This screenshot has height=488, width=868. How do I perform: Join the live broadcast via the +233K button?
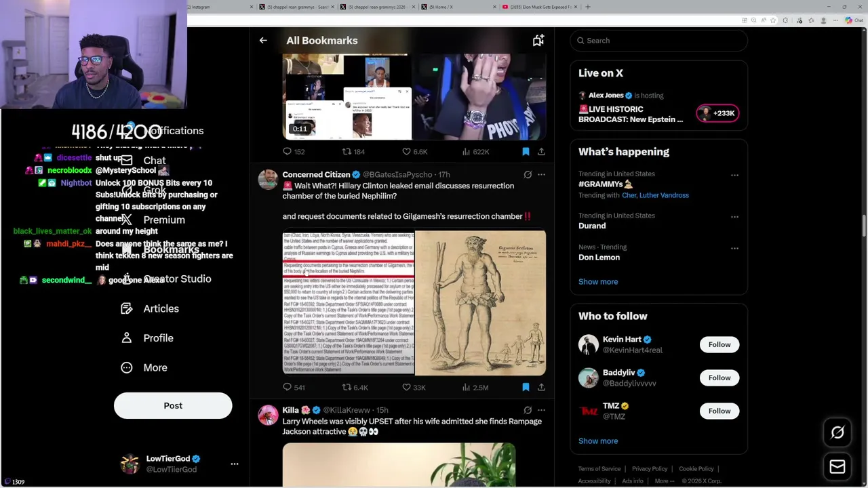coord(717,113)
